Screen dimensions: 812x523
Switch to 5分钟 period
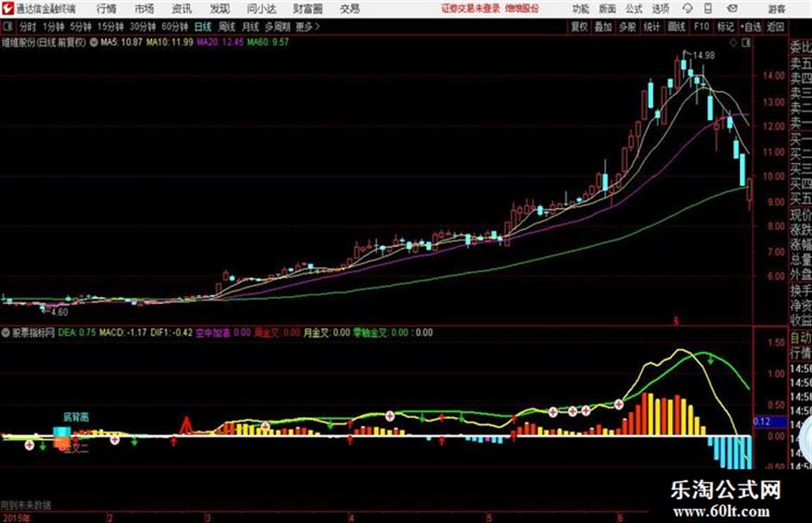click(81, 27)
